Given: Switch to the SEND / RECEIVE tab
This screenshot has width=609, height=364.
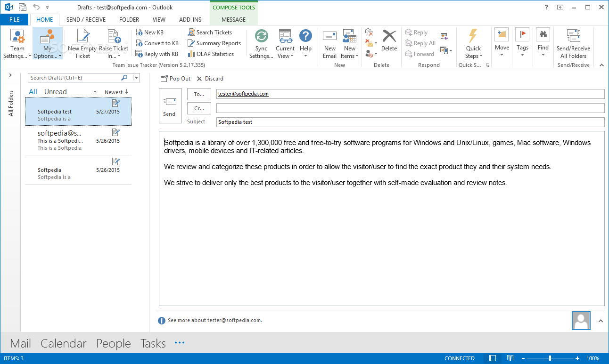Looking at the screenshot, I should click(86, 20).
